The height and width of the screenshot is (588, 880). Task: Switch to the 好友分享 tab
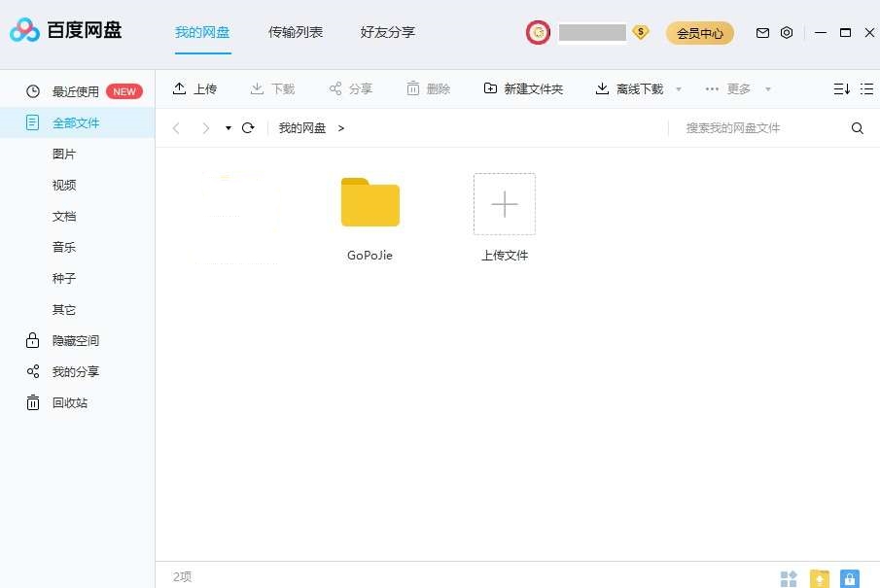(388, 32)
